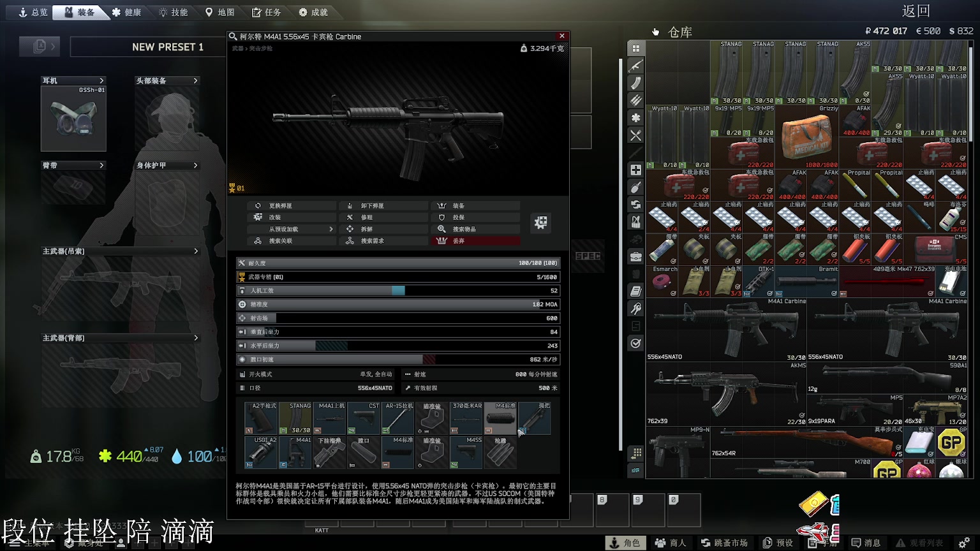Switch to the 装备 gear tab

(79, 12)
